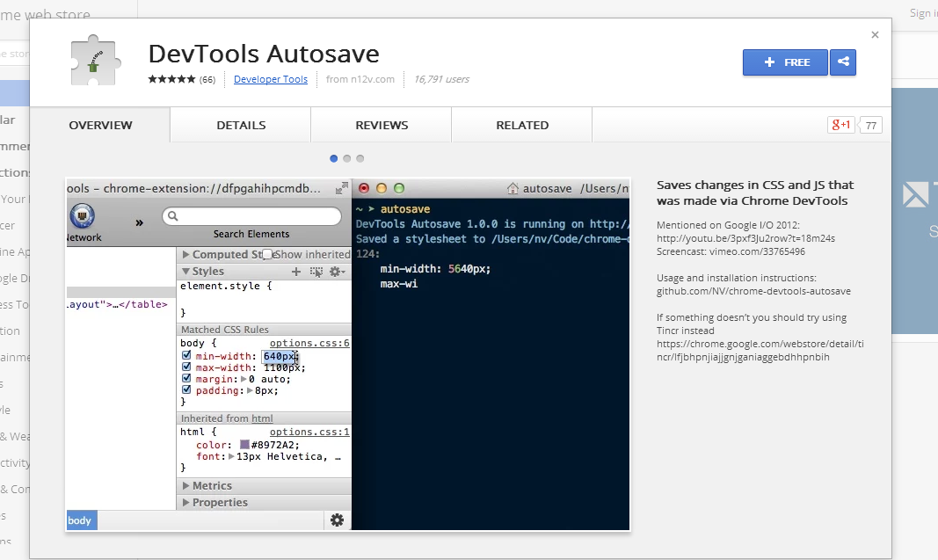The height and width of the screenshot is (560, 938).
Task: Disable the padding property checkbox
Action: (x=186, y=390)
